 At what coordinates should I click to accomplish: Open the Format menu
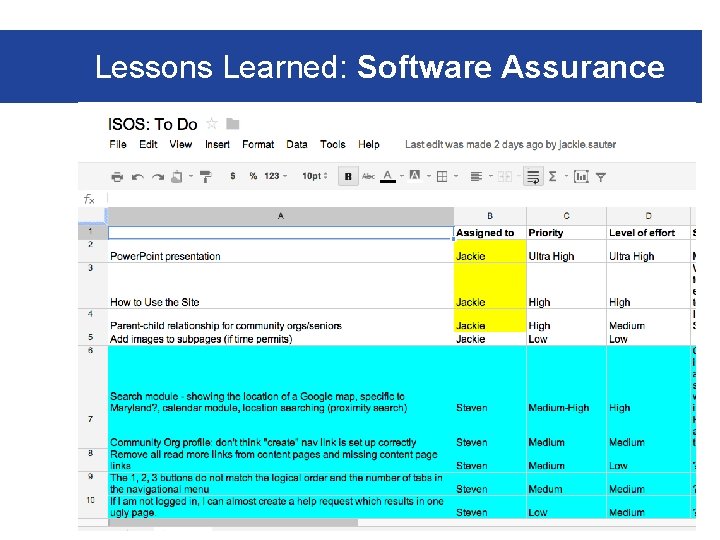(258, 145)
